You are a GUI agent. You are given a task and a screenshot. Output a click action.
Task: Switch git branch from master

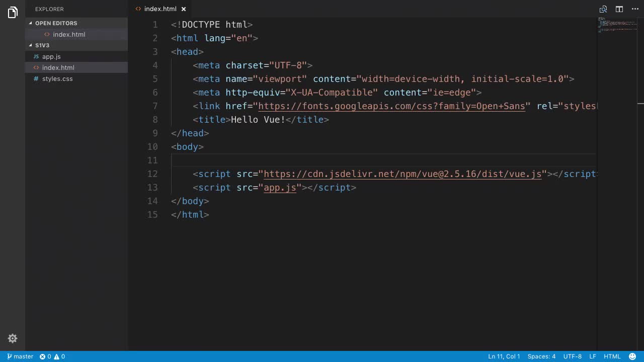[20, 356]
